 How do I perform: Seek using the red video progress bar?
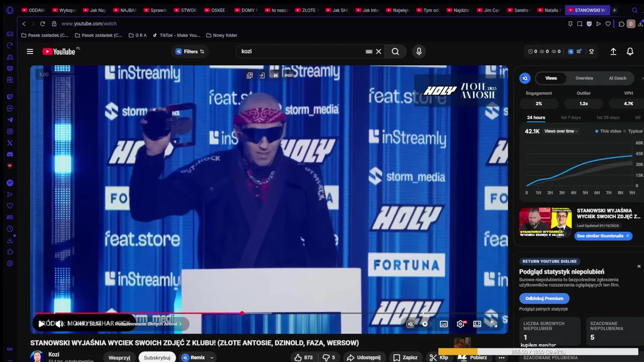(269, 313)
